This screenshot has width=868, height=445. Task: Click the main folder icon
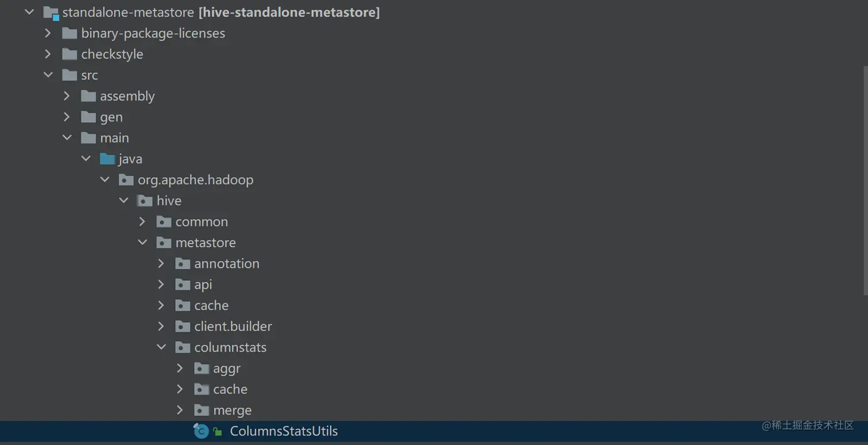88,138
